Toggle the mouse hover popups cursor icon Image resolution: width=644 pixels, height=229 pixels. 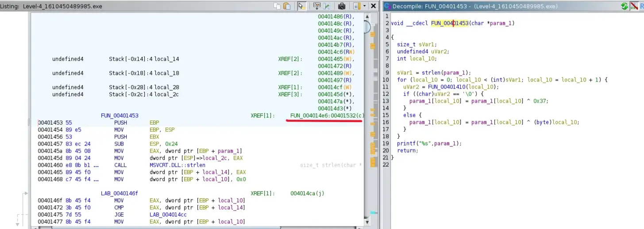301,6
